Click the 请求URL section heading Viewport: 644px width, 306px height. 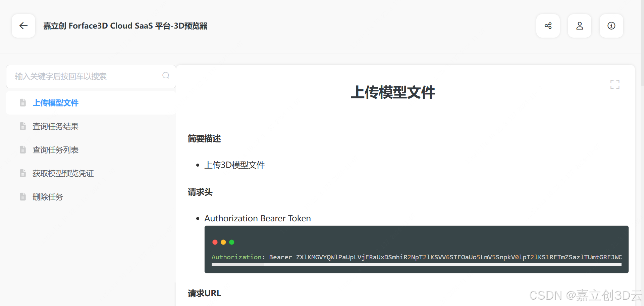[204, 293]
